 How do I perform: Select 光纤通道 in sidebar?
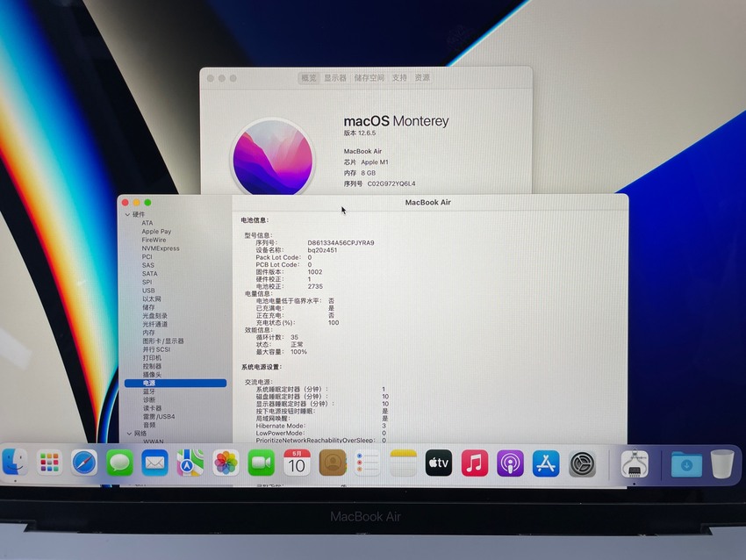click(x=155, y=324)
